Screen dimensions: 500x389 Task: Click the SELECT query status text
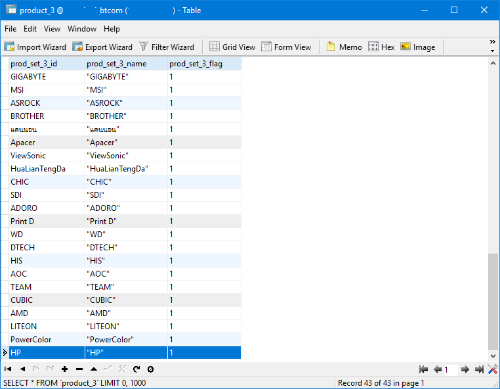coord(75,383)
